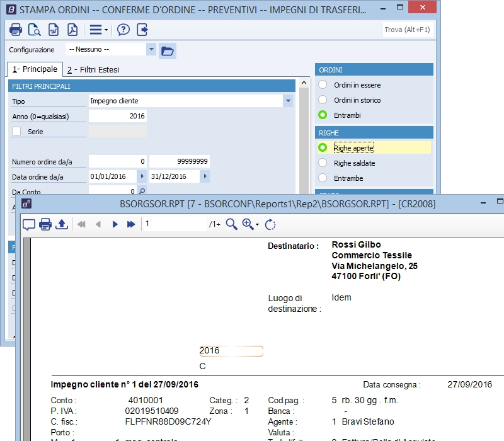The width and height of the screenshot is (504, 441).
Task: Go to next page in report viewer
Action: [x=115, y=224]
